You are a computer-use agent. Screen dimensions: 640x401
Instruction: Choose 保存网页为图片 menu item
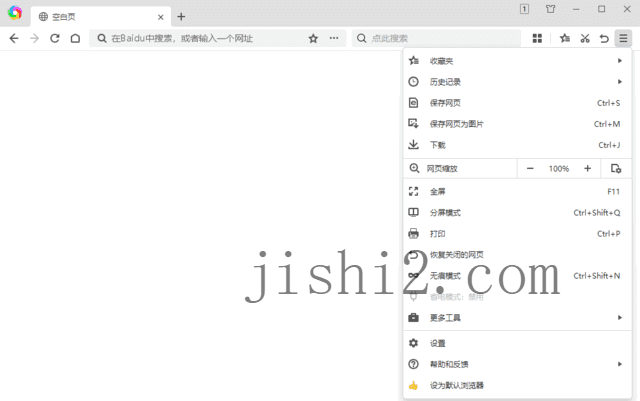tap(517, 124)
